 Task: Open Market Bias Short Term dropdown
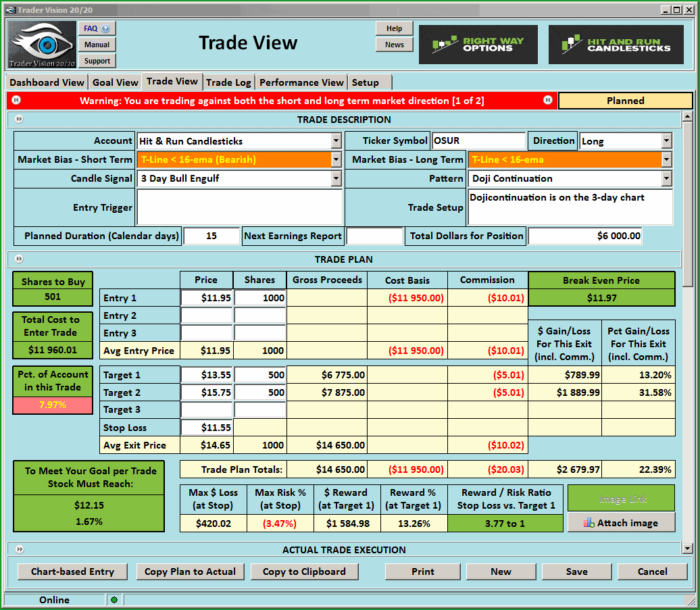[x=336, y=159]
